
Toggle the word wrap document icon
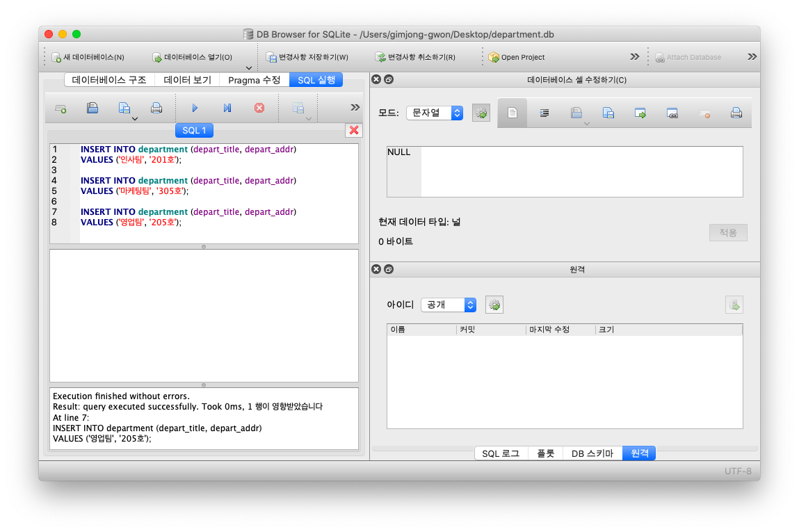(513, 113)
